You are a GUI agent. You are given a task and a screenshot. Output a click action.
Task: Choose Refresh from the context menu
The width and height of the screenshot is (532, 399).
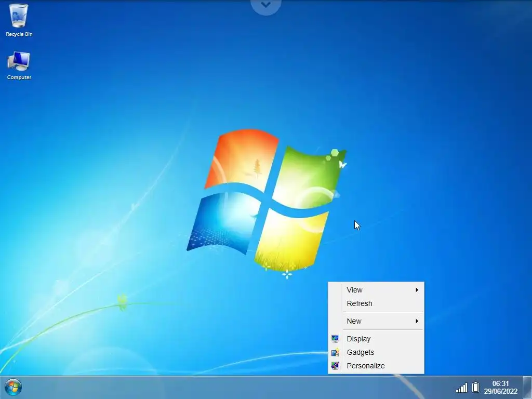tap(376, 303)
